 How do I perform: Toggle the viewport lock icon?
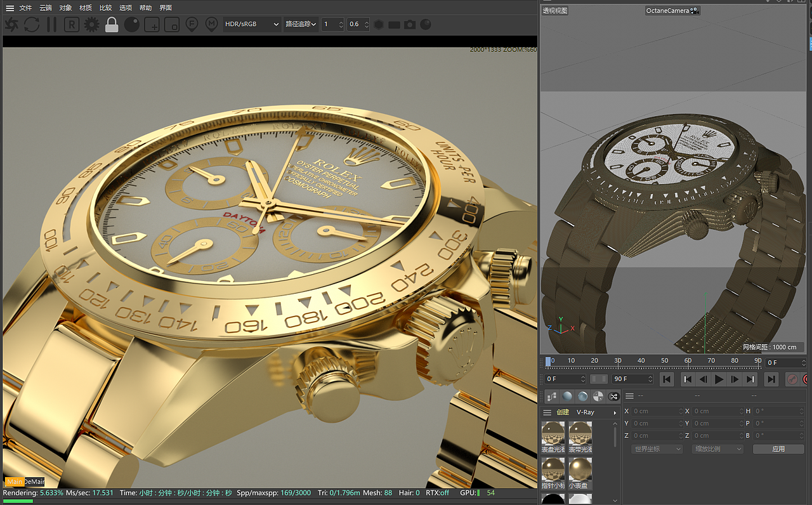(x=112, y=25)
